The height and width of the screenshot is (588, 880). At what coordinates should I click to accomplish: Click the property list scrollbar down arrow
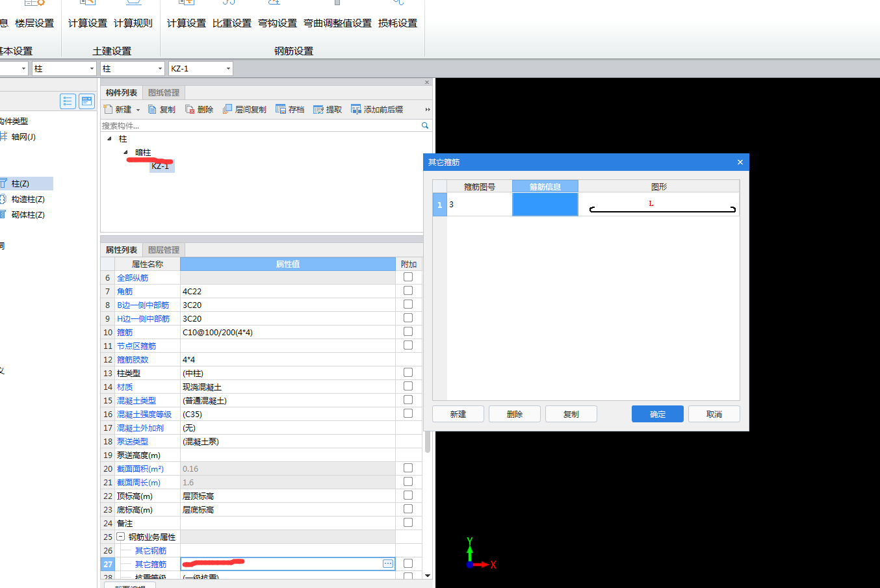pos(427,576)
